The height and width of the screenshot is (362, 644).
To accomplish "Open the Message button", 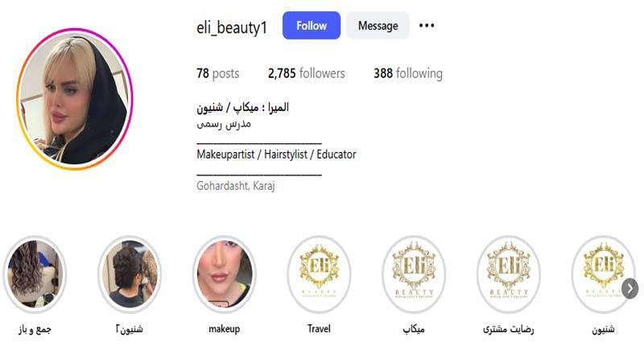I will click(378, 26).
